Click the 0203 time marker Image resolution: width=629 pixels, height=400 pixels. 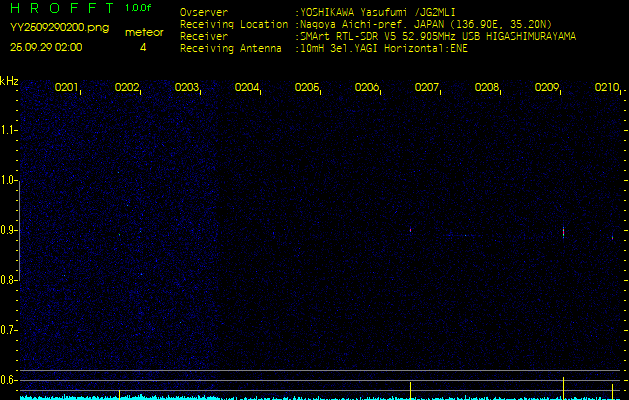tap(186, 87)
